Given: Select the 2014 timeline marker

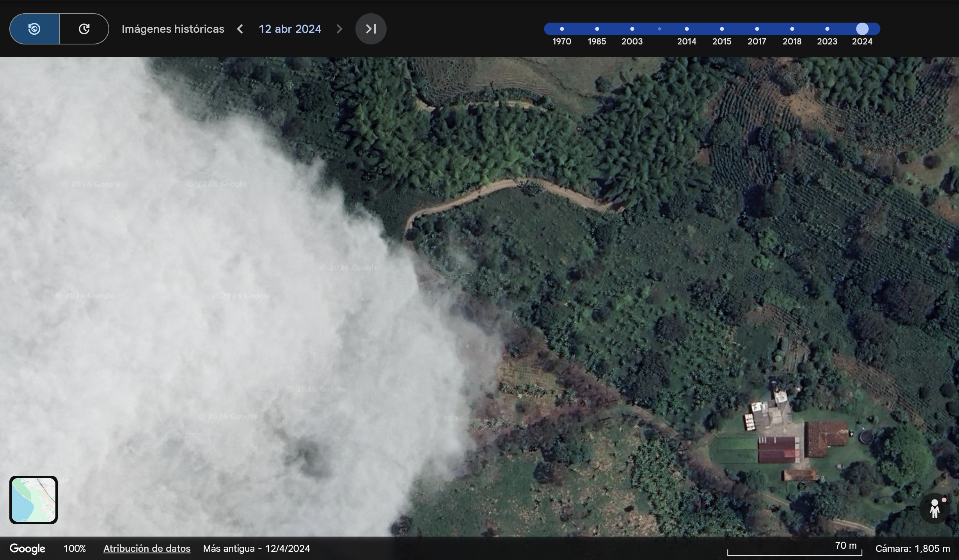Looking at the screenshot, I should click(687, 29).
